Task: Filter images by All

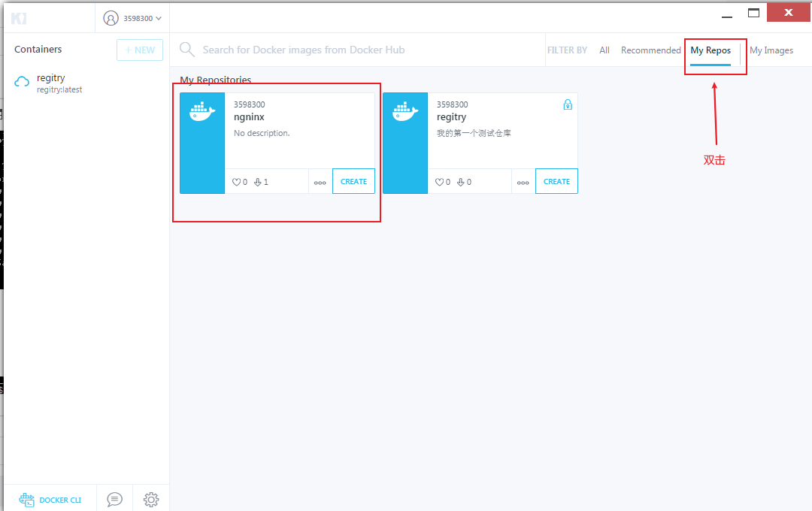Action: coord(604,50)
